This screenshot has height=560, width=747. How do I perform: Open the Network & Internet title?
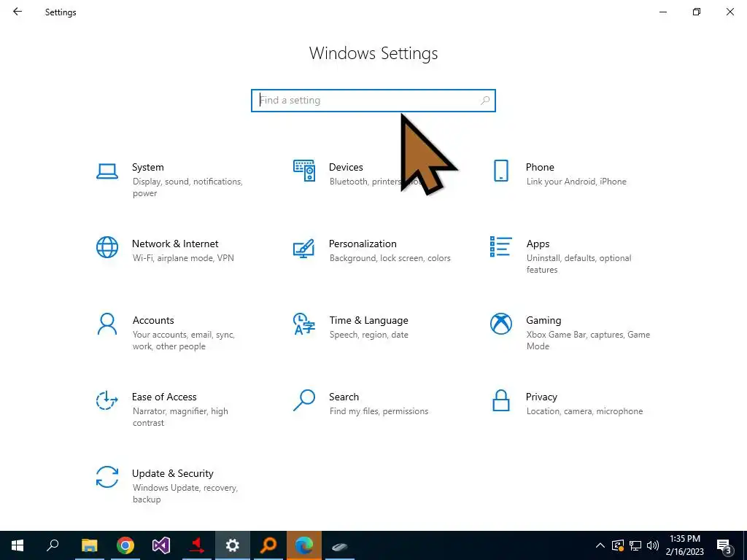175,244
